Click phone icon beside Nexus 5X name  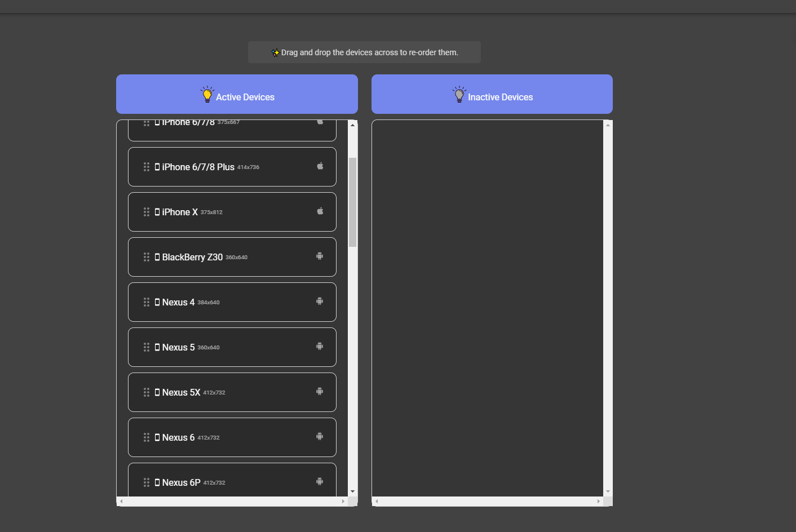(x=157, y=392)
